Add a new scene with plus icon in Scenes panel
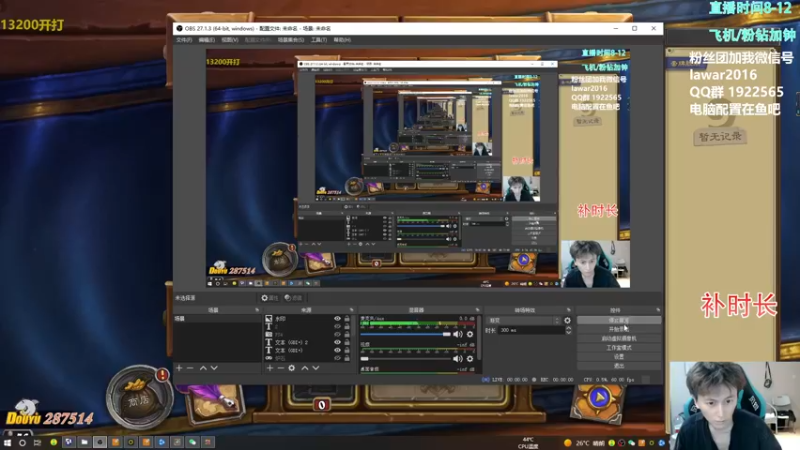This screenshot has height=450, width=800. click(179, 368)
